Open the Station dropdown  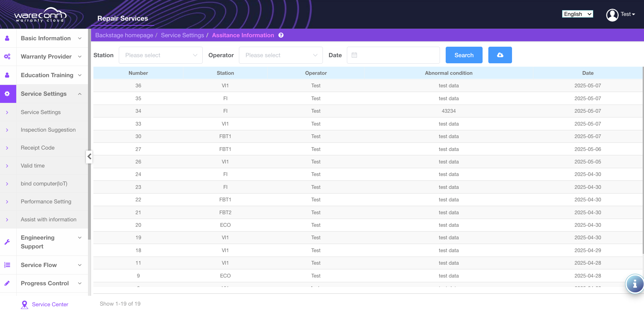pyautogui.click(x=160, y=55)
